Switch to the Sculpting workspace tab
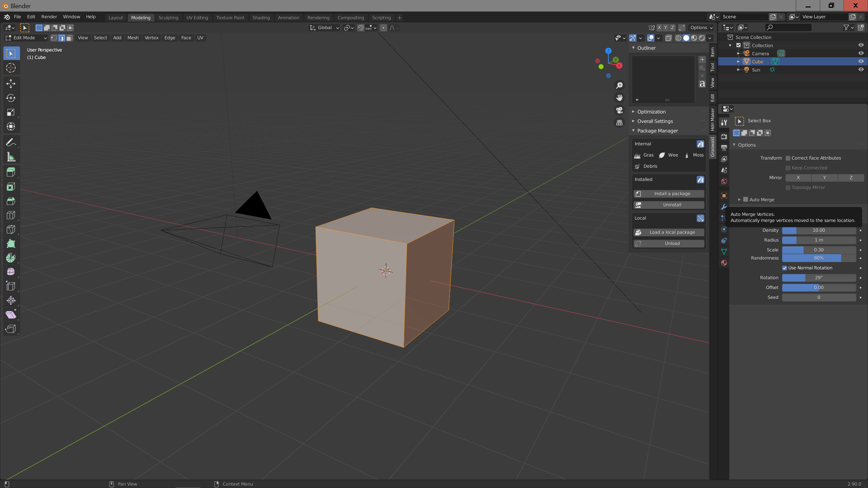 [168, 18]
